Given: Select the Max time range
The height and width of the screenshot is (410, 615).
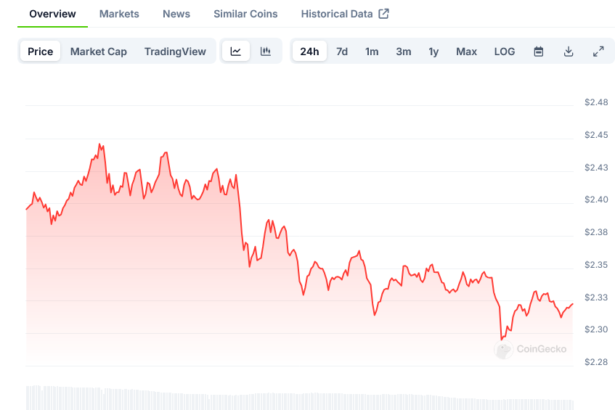Looking at the screenshot, I should (x=466, y=51).
